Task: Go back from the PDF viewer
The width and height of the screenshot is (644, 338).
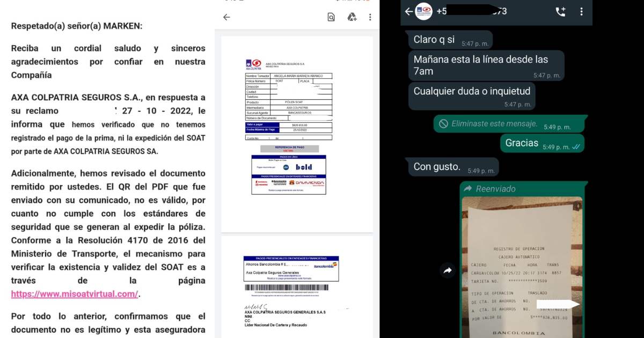Action: click(226, 17)
